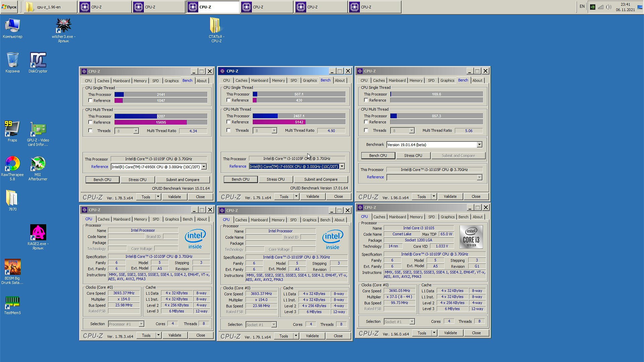644x362 pixels.
Task: Open the RAGE2.exe shortcut icon
Action: click(x=38, y=233)
